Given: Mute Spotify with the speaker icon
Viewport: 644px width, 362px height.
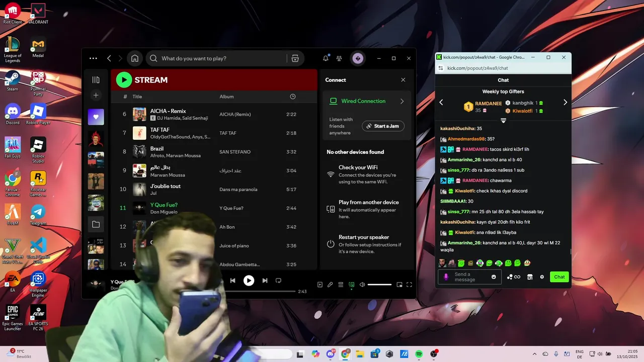Looking at the screenshot, I should pos(362,285).
